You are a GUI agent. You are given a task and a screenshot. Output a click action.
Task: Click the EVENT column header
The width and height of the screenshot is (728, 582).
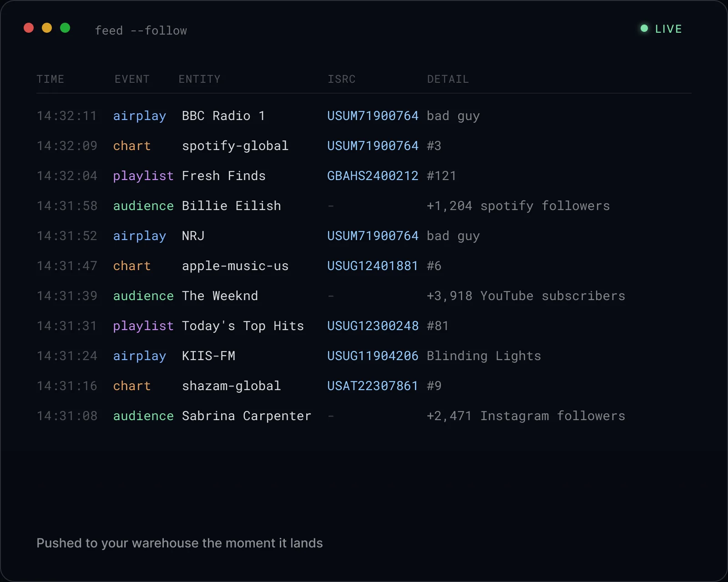tap(132, 79)
